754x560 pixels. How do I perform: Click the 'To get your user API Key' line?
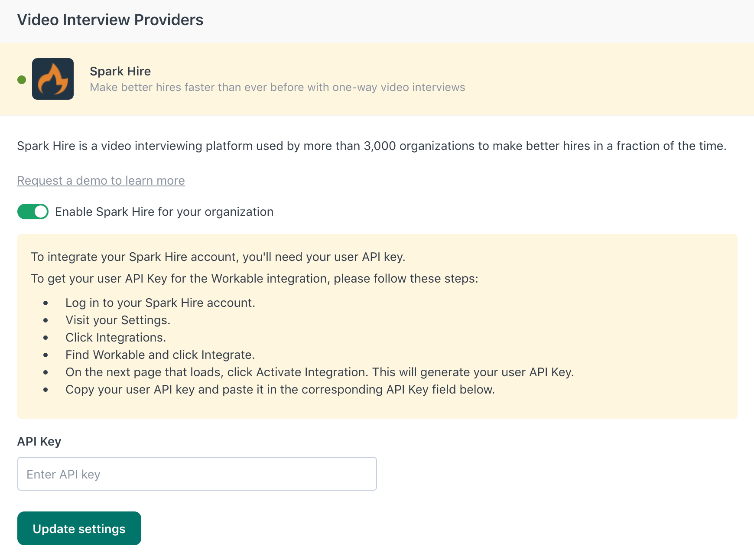click(254, 278)
